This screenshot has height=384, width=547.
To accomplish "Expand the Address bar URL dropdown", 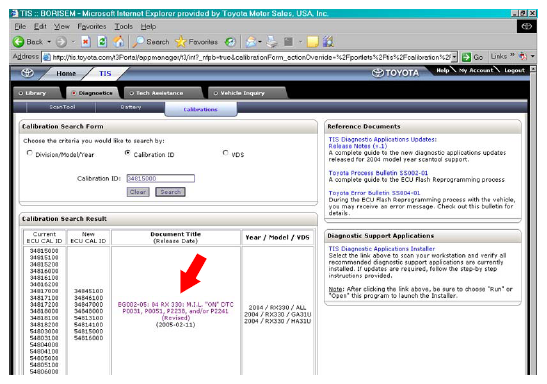I will 454,57.
